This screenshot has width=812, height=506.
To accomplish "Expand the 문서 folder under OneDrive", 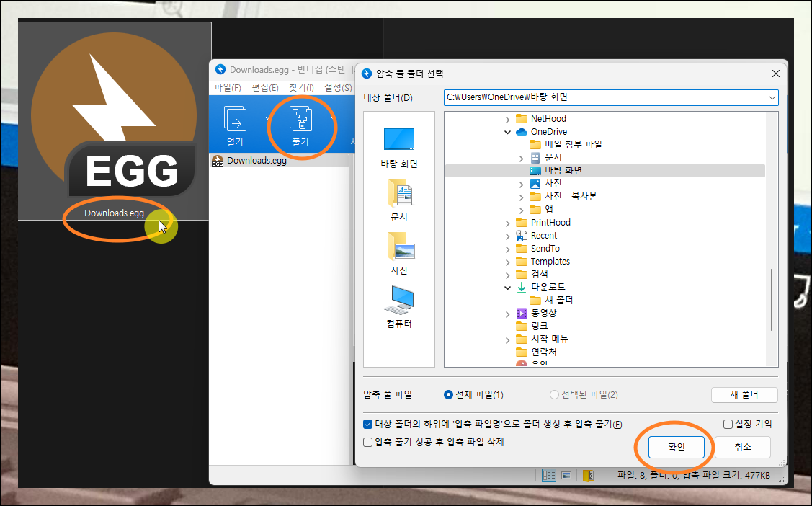I will (522, 158).
